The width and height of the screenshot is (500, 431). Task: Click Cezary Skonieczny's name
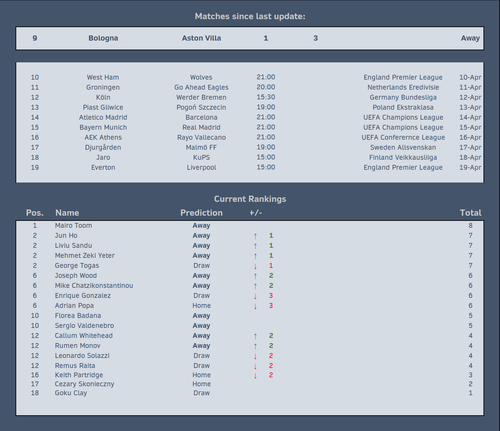point(84,384)
